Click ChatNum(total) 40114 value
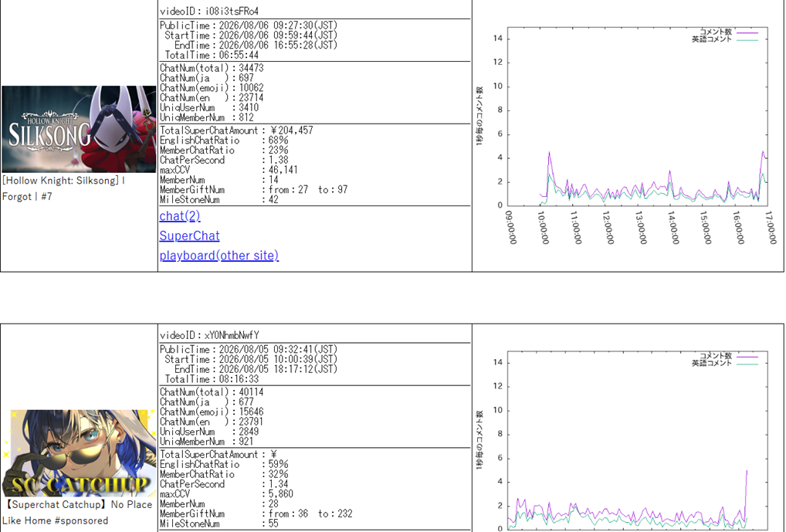Viewport: 786px width, 532px height. point(251,391)
